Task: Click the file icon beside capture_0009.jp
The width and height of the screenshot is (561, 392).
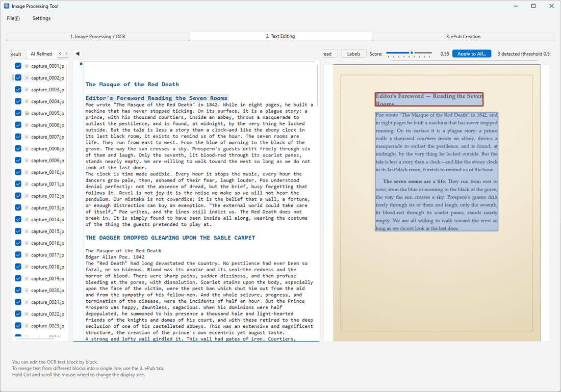Action: (27, 161)
